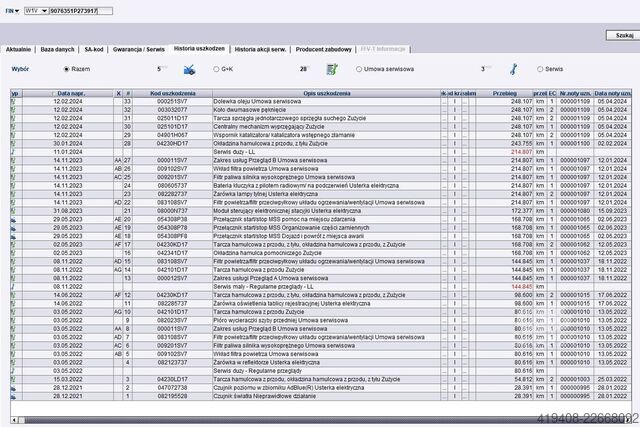Click note date 15.09.2023
Viewport: 640px width, 427px height.
tap(612, 211)
